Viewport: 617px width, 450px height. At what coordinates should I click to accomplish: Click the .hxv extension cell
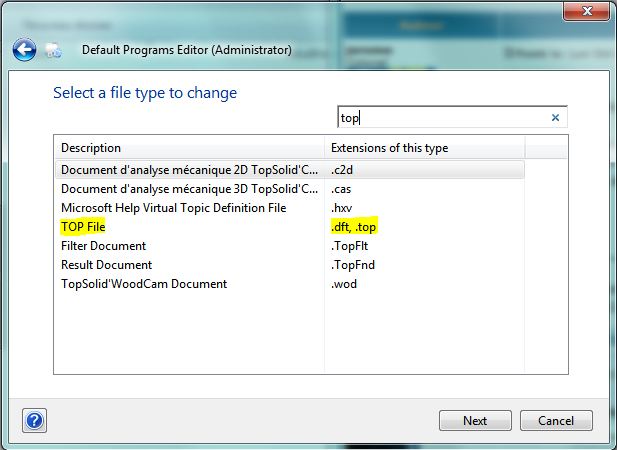point(341,208)
